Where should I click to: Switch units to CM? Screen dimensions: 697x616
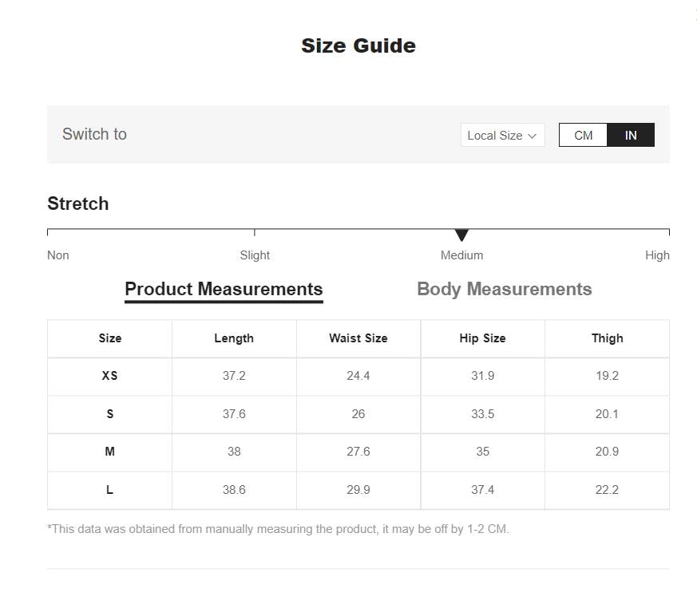(x=583, y=136)
